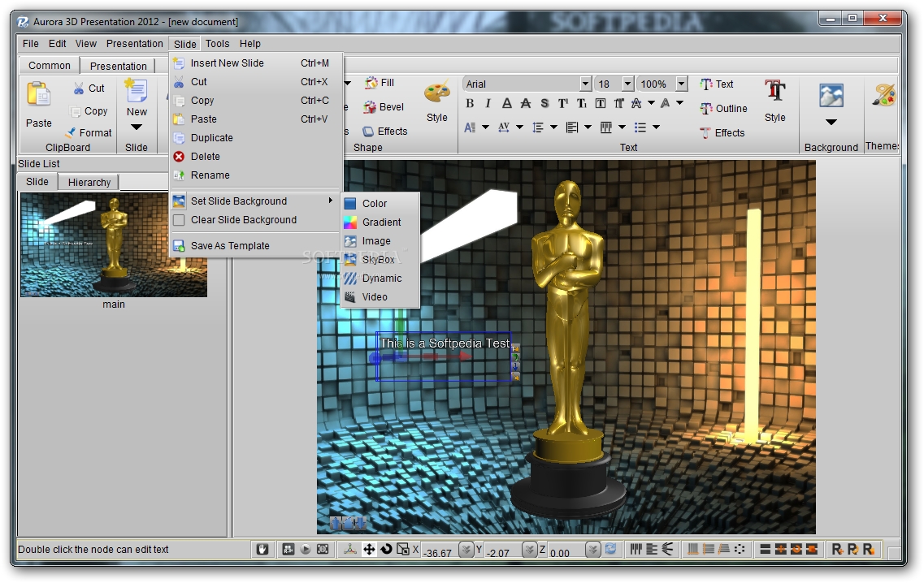Click the Fill button in Shape group
924x583 pixels.
pyautogui.click(x=380, y=83)
